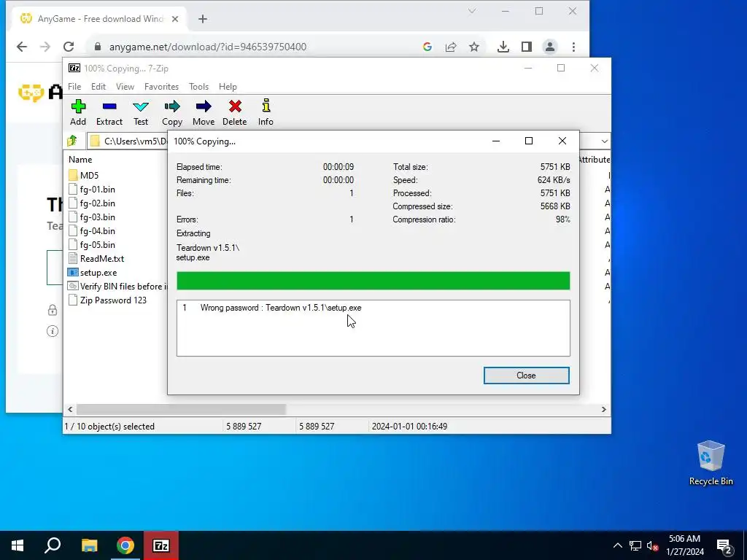Click site security lock in address bar
The height and width of the screenshot is (560, 747).
[98, 47]
